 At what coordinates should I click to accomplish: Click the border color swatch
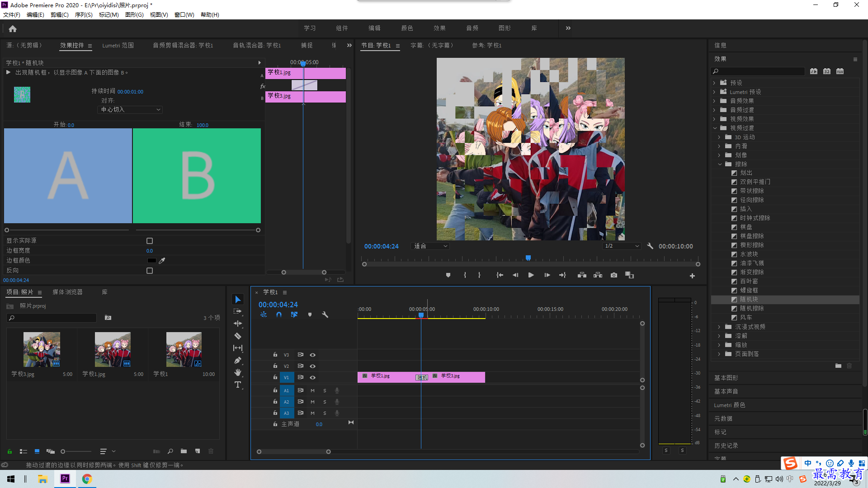151,261
